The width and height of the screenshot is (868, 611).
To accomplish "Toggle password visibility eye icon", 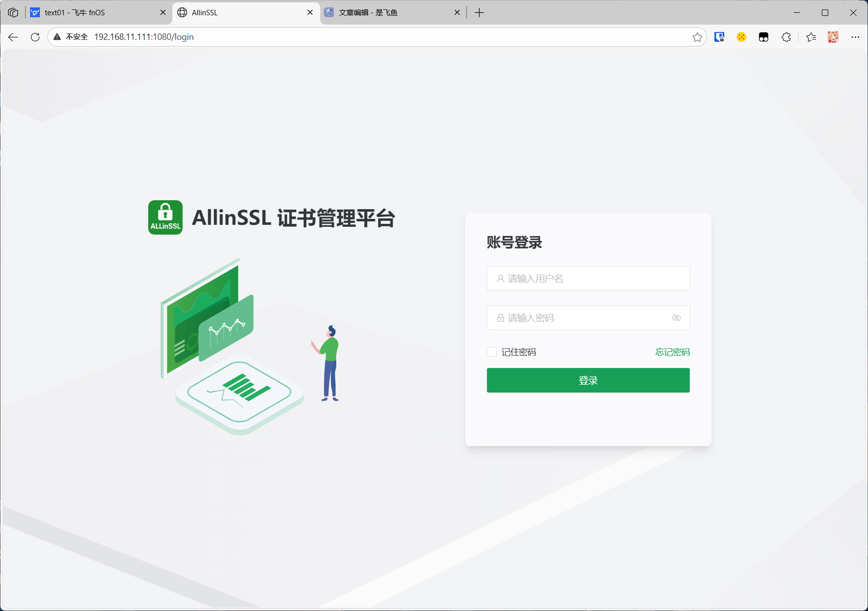I will pyautogui.click(x=676, y=318).
